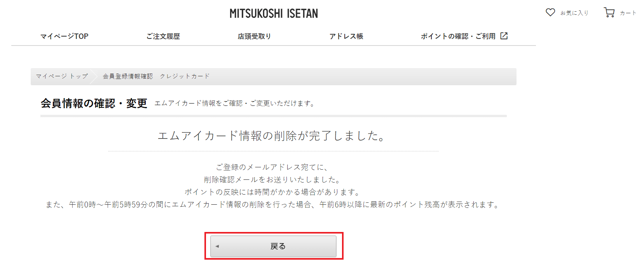The image size is (644, 260).
Task: Click the heart favorites icon
Action: coord(550,12)
